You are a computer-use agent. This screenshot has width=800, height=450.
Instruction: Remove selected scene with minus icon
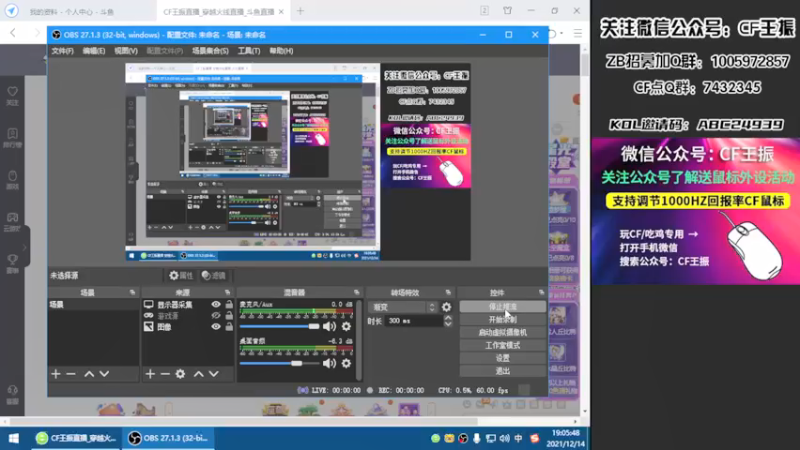pyautogui.click(x=71, y=374)
